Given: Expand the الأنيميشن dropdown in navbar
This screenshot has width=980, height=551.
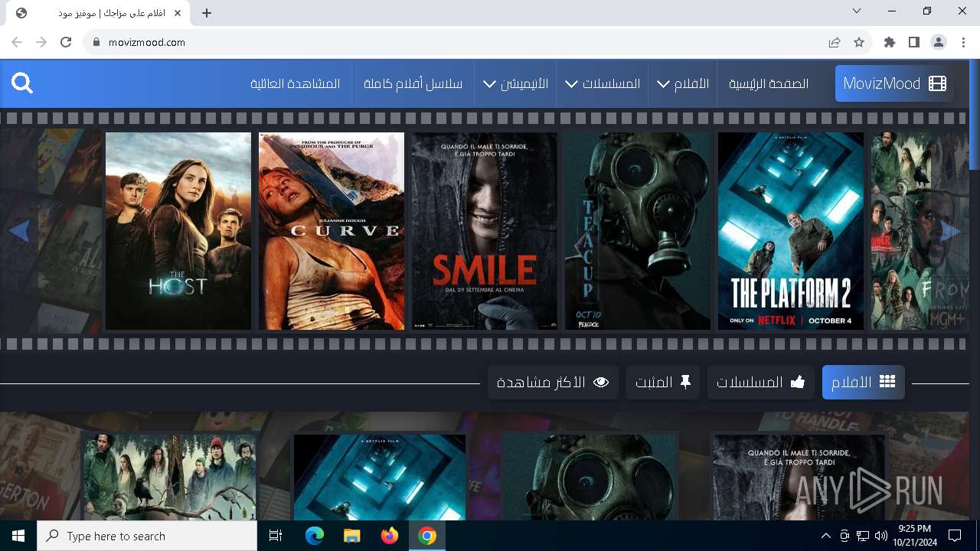Looking at the screenshot, I should [x=515, y=83].
